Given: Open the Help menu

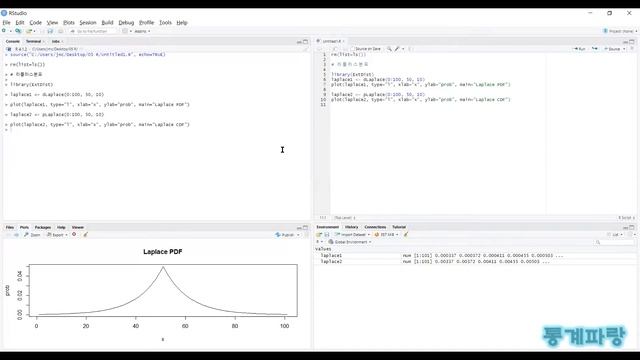Looking at the screenshot, I should pyautogui.click(x=182, y=22).
